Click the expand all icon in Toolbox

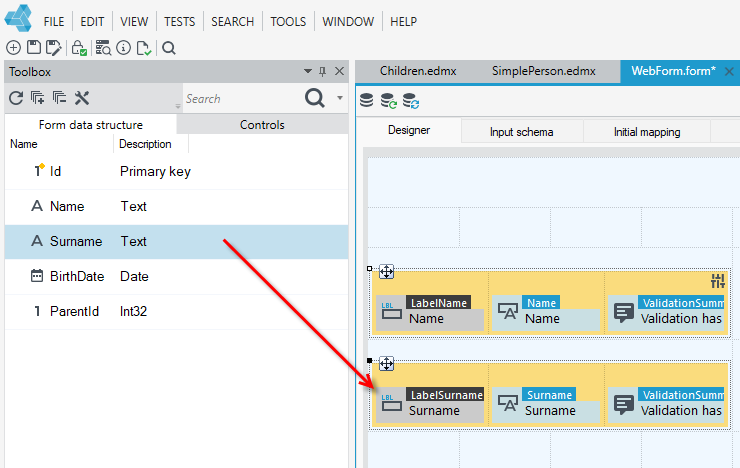tap(38, 98)
